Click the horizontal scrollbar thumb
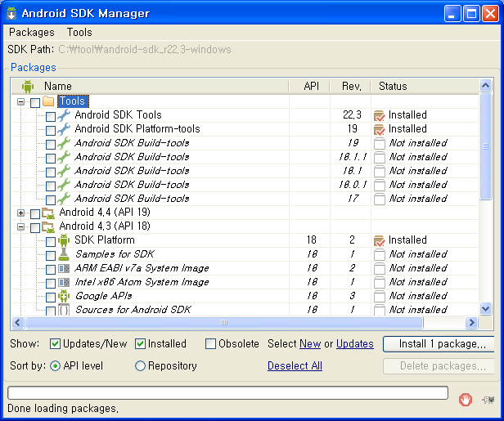 point(224,322)
